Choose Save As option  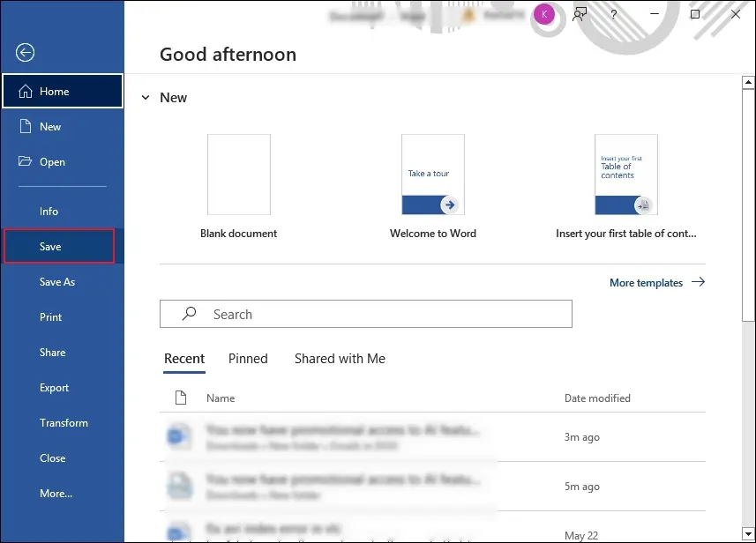[x=63, y=282]
